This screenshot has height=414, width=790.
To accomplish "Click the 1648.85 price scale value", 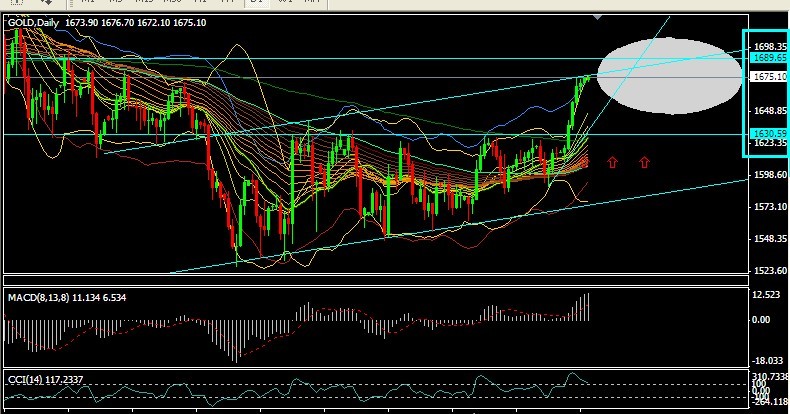I will pos(770,110).
